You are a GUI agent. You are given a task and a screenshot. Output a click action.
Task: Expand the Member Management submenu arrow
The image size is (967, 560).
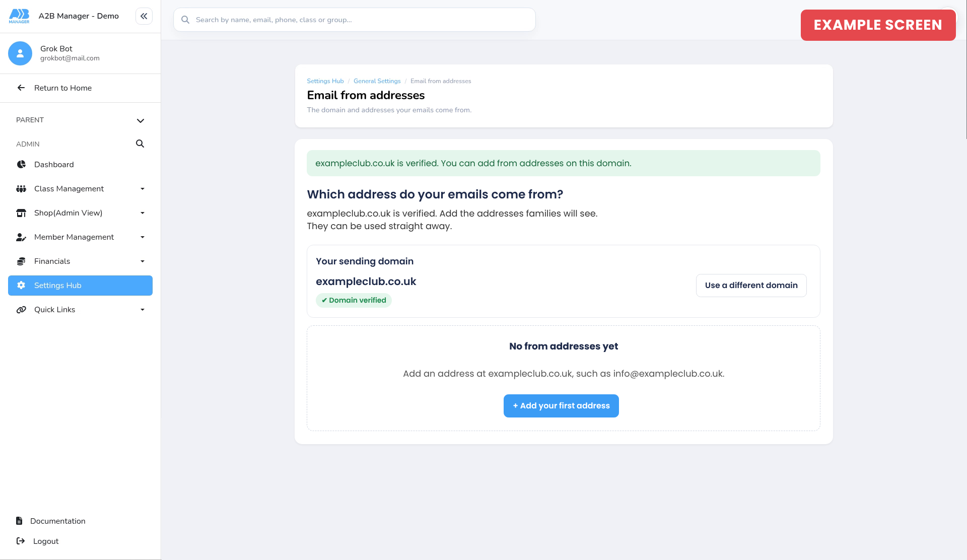(x=143, y=237)
